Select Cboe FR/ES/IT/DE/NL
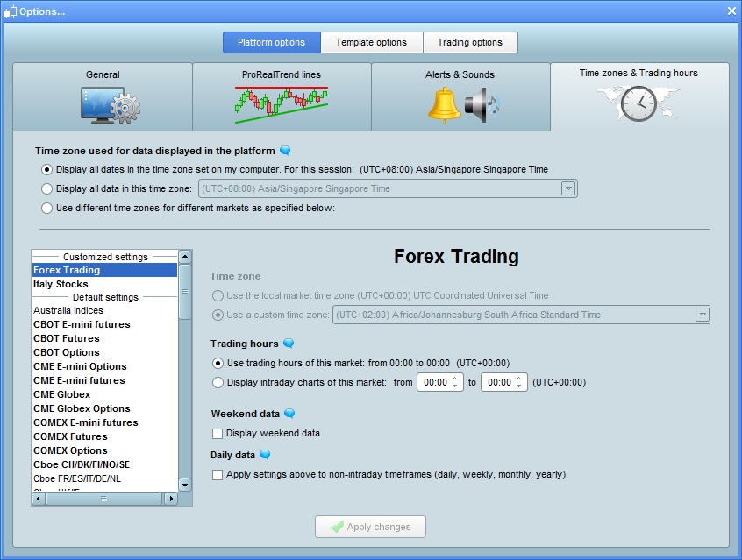Image resolution: width=742 pixels, height=560 pixels. [104, 478]
